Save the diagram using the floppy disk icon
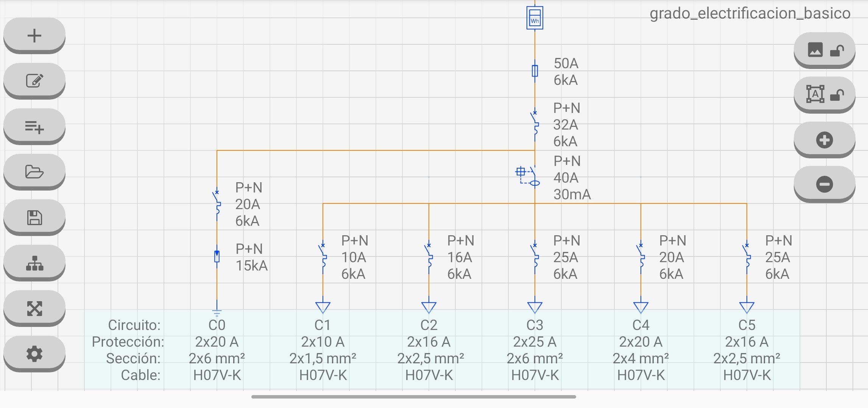Image resolution: width=868 pixels, height=408 pixels. click(x=34, y=217)
